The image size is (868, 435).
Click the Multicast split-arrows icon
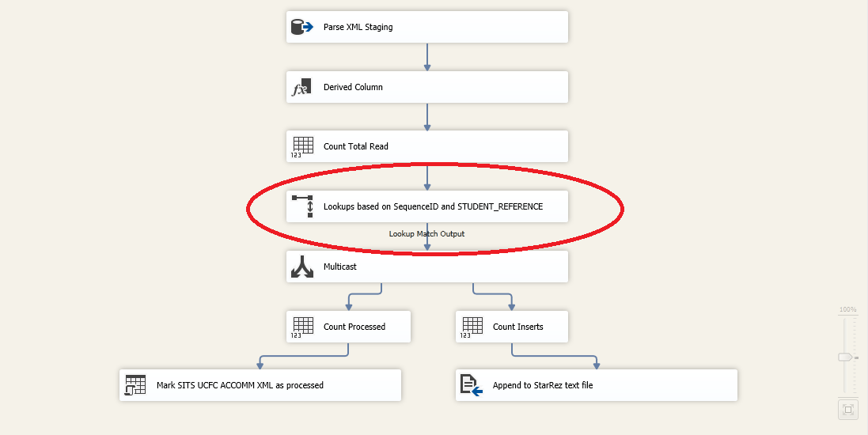point(302,267)
